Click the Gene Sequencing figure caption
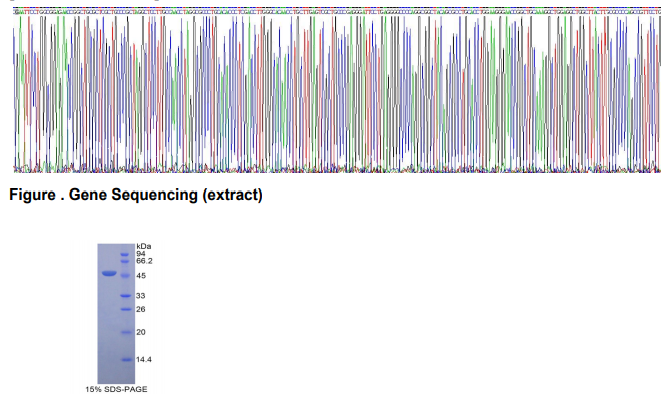Viewport: 666px width, 400px height. tap(135, 195)
